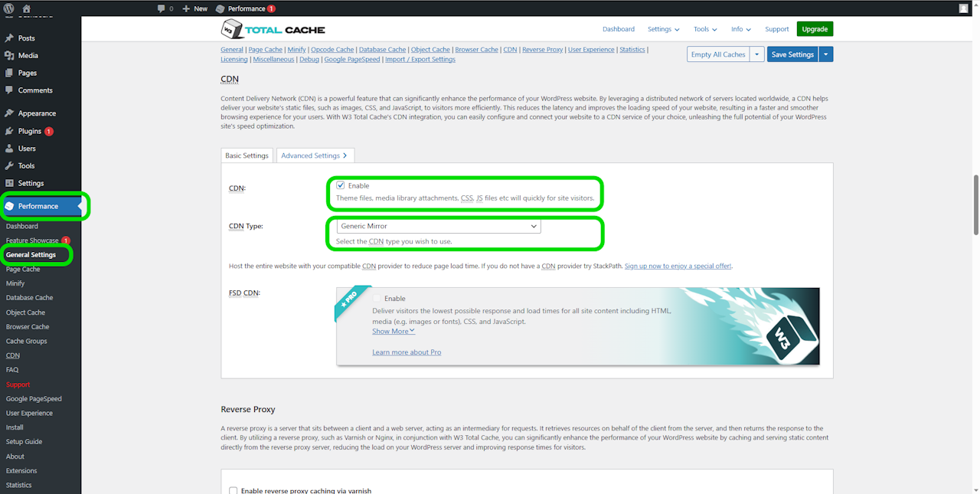Image resolution: width=980 pixels, height=494 pixels.
Task: Open Extensions submenu item
Action: 21,471
